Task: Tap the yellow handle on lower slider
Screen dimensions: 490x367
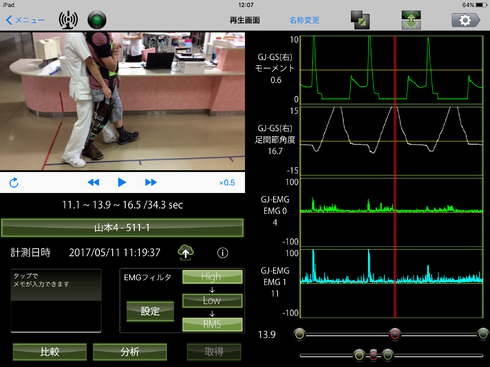Action: (359, 355)
